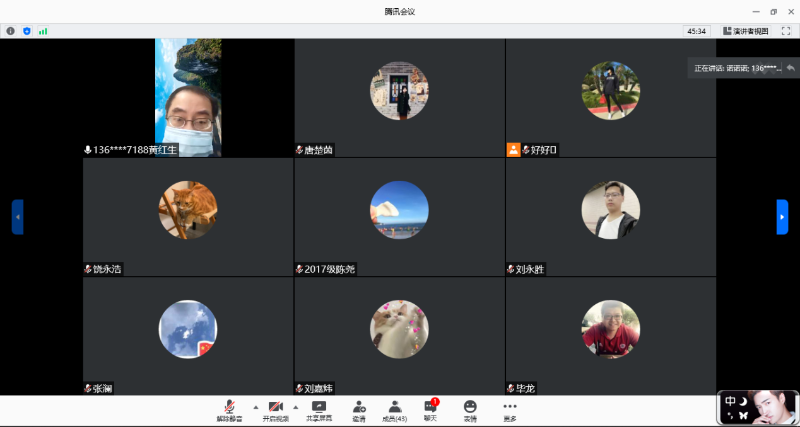Click muted mic icon beside 张澜
This screenshot has width=800, height=427.
tap(88, 389)
